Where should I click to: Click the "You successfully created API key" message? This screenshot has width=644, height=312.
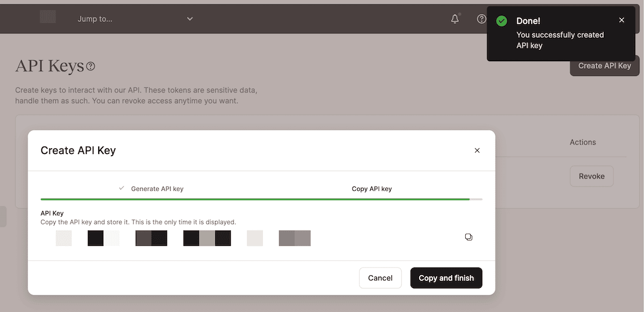[560, 40]
